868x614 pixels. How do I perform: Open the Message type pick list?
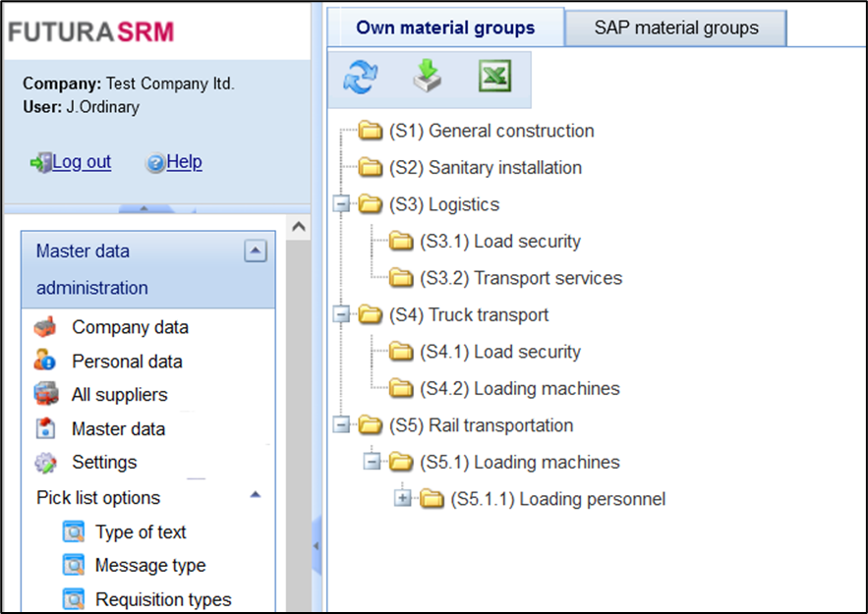pyautogui.click(x=149, y=566)
